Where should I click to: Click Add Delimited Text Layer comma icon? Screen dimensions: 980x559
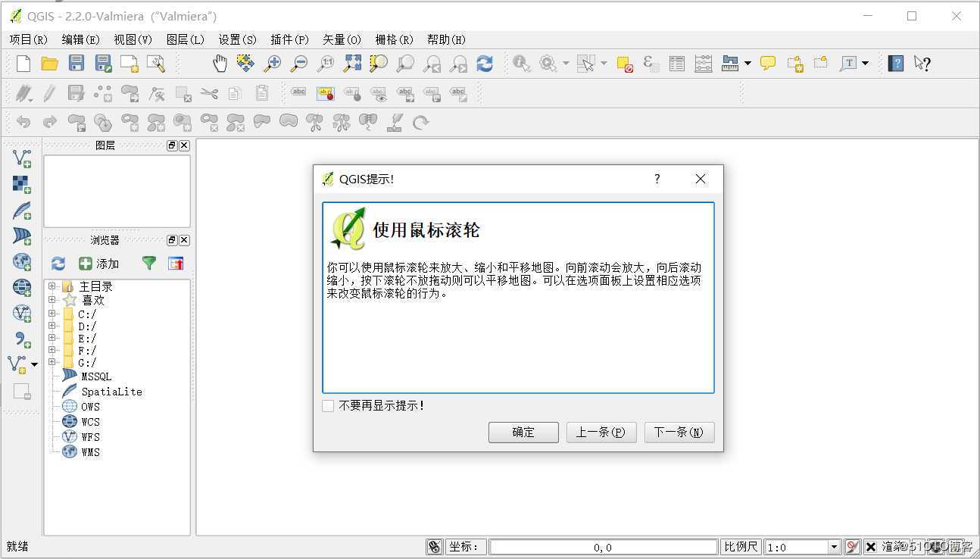(x=22, y=339)
